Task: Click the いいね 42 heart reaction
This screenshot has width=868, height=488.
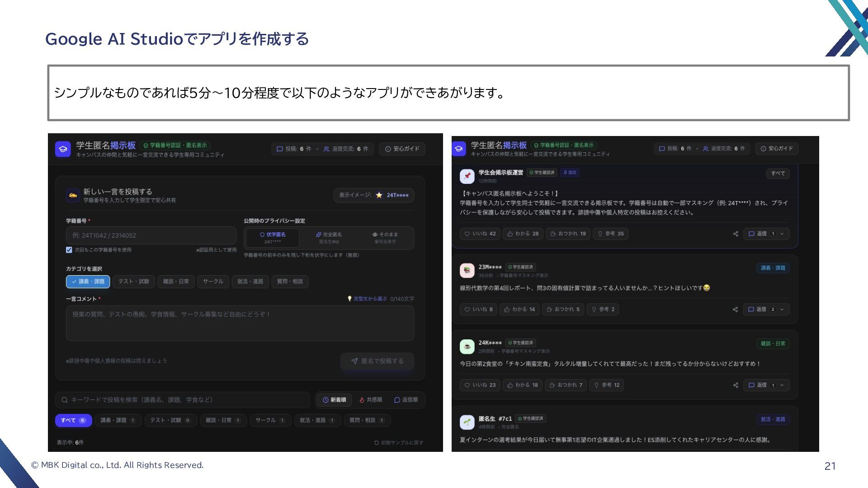Action: pyautogui.click(x=480, y=234)
